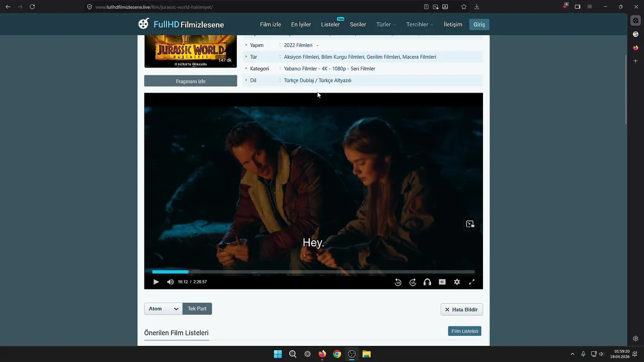Open the browser hamburger menu
644x362 pixels.
point(590,7)
